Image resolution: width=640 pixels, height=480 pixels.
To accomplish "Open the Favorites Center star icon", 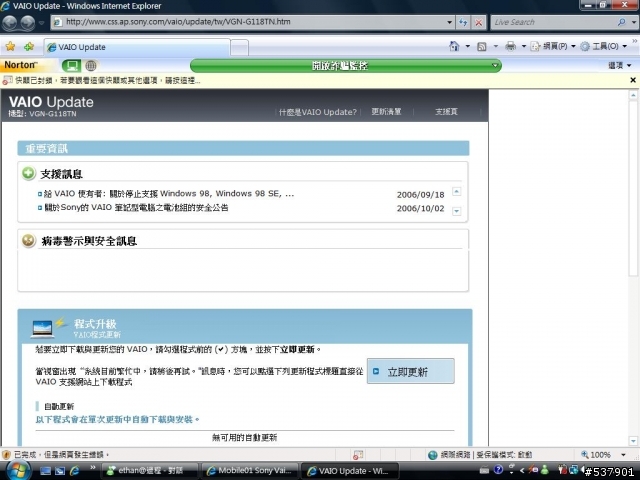I will pyautogui.click(x=10, y=47).
